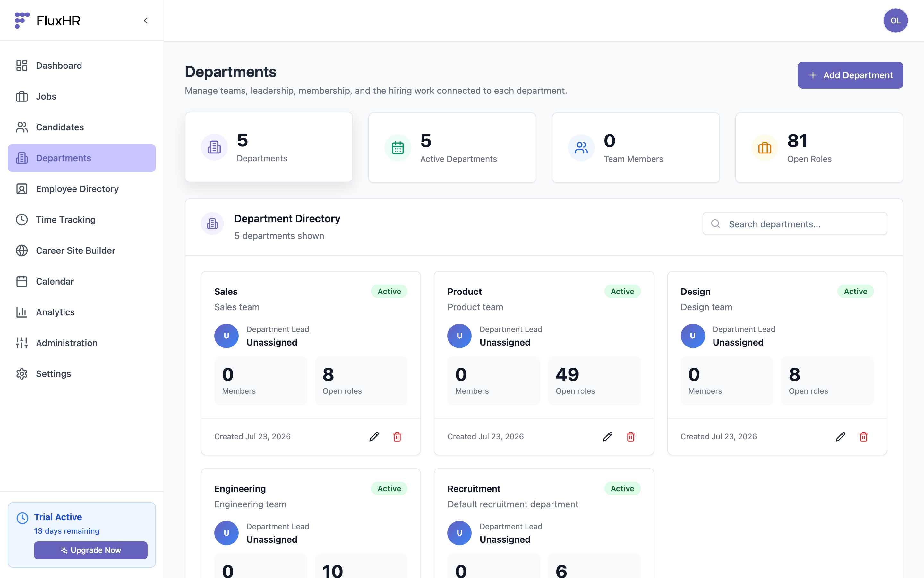Open Administration in the sidebar
This screenshot has width=924, height=578.
coord(82,343)
